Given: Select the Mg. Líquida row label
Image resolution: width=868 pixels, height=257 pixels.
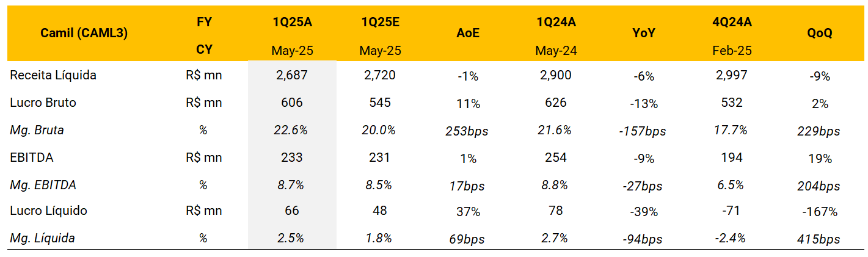Looking at the screenshot, I should coord(42,238).
